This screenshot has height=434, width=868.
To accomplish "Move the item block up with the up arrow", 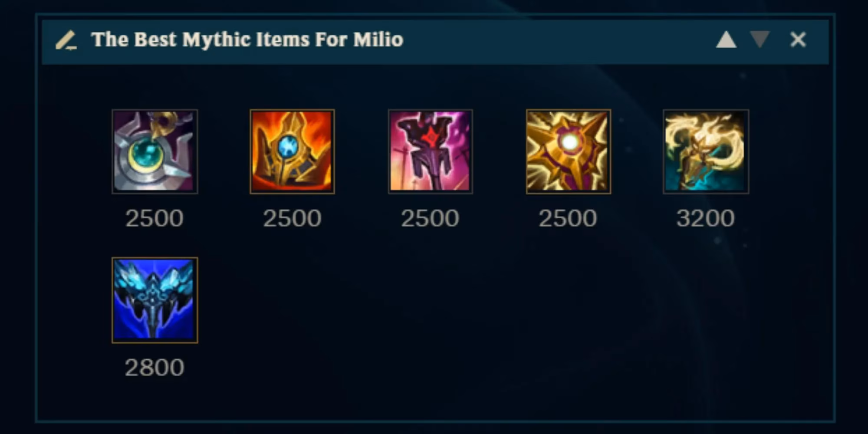I will (x=726, y=39).
